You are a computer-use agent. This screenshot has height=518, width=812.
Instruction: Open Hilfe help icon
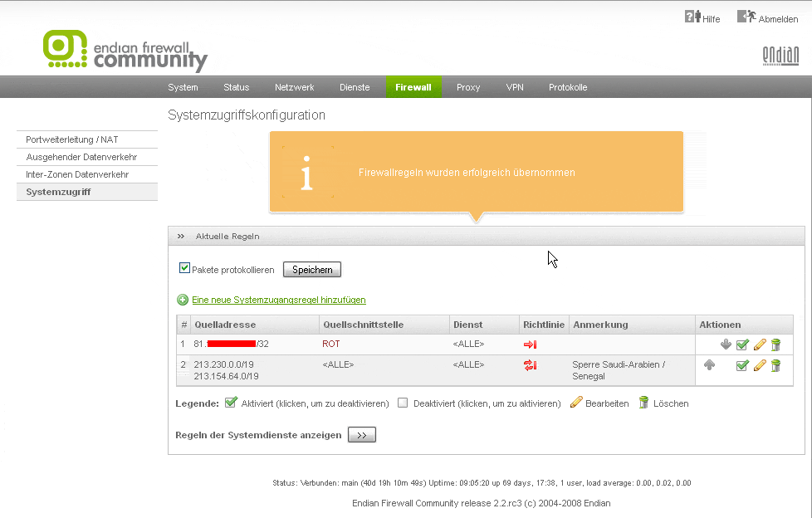(692, 17)
